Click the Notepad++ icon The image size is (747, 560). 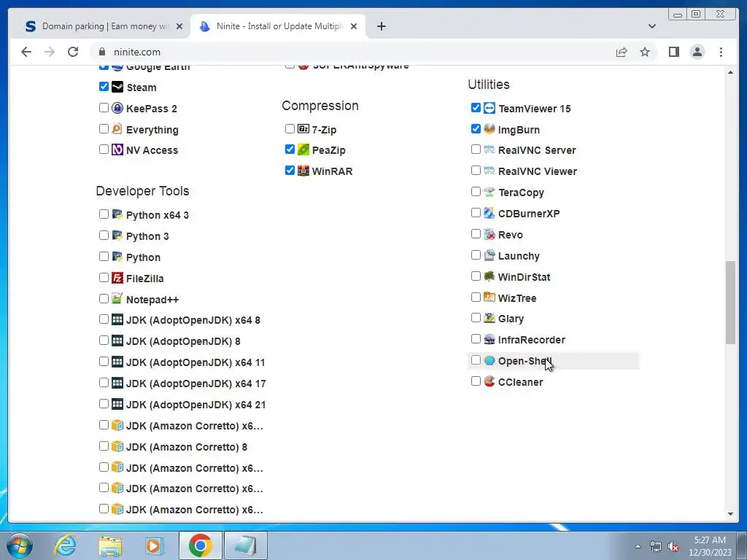click(x=117, y=298)
